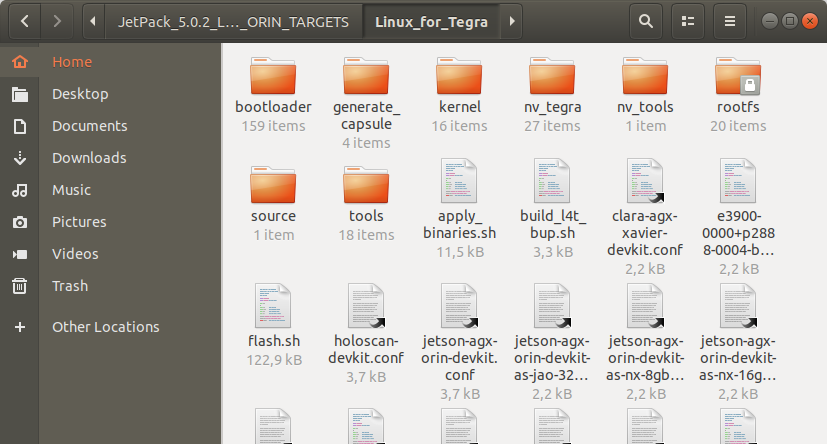Click the '122,9 kB' size under flash.sh
This screenshot has width=827, height=444.
274,360
